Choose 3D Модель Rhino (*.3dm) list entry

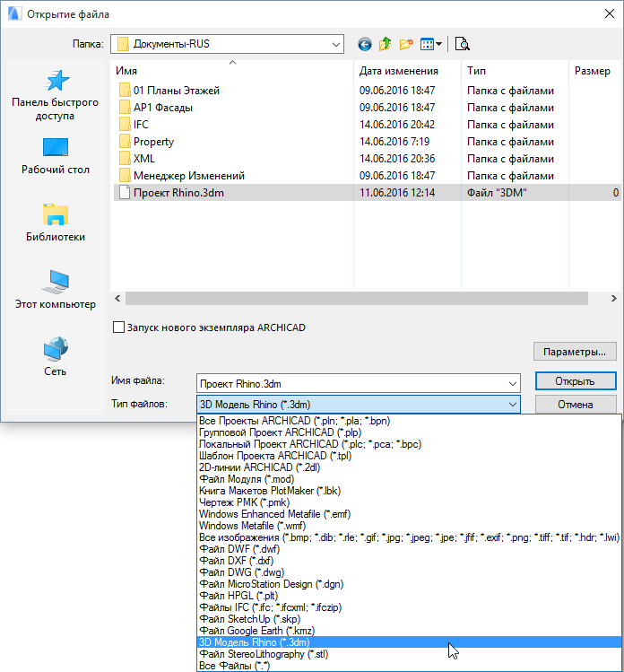click(x=409, y=642)
